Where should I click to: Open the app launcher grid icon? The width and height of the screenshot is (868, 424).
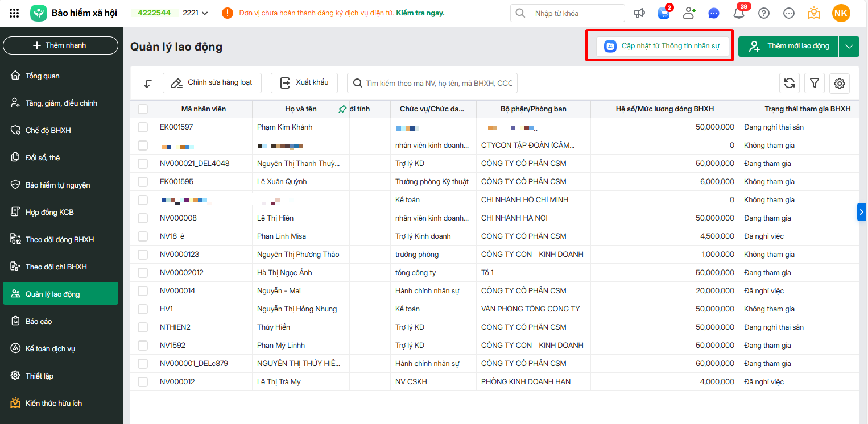point(15,13)
